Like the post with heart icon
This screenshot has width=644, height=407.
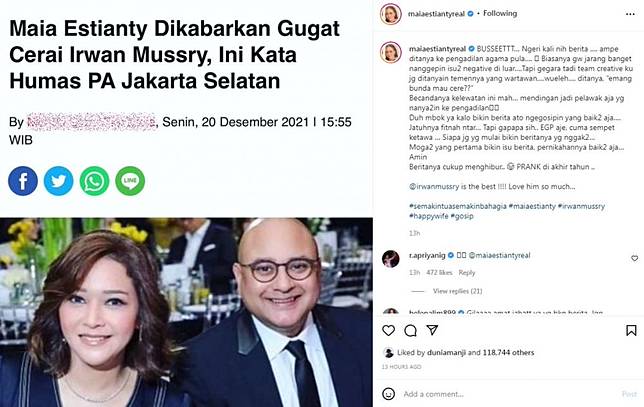click(x=389, y=330)
